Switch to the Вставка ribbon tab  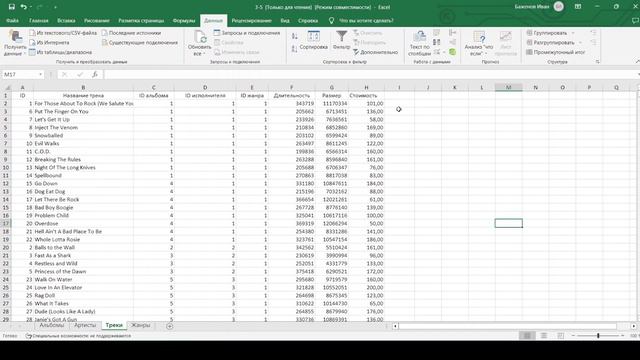[66, 20]
